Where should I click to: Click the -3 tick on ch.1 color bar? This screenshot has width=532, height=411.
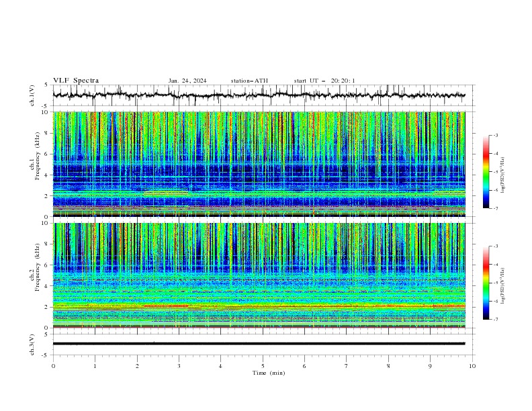(x=495, y=135)
